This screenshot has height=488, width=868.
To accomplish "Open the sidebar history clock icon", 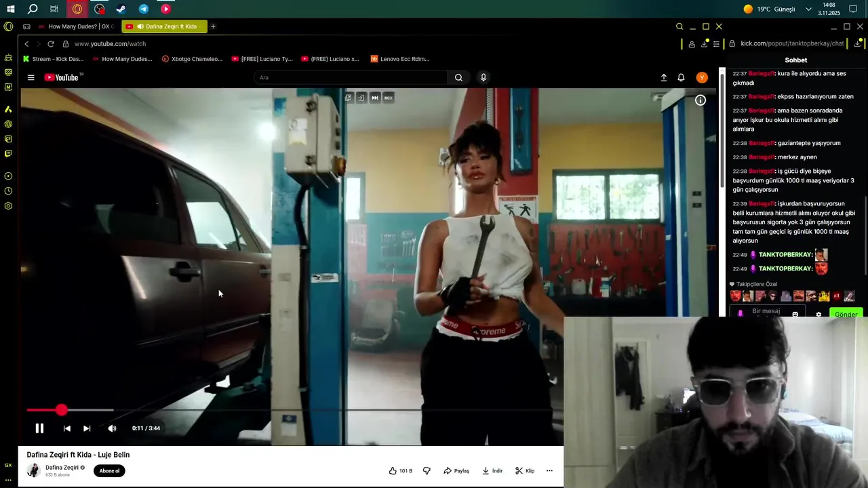I will (x=8, y=191).
